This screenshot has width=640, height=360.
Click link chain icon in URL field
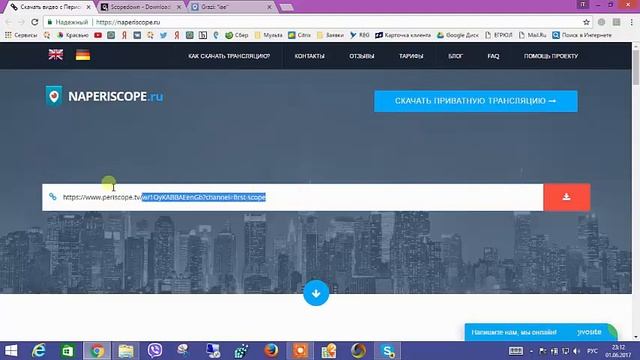tap(53, 197)
